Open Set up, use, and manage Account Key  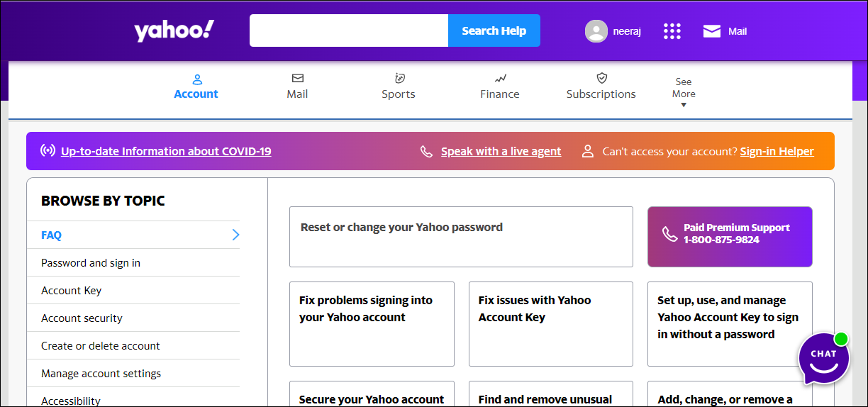click(730, 324)
